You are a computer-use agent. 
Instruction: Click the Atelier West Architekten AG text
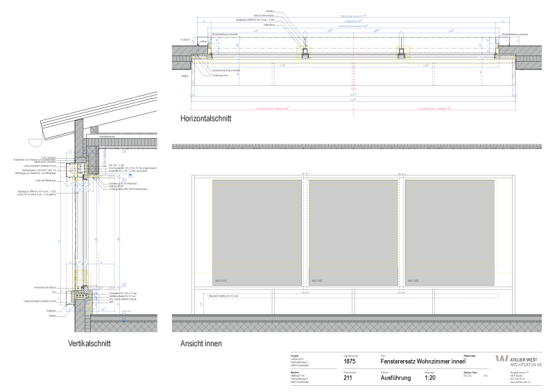point(526,360)
